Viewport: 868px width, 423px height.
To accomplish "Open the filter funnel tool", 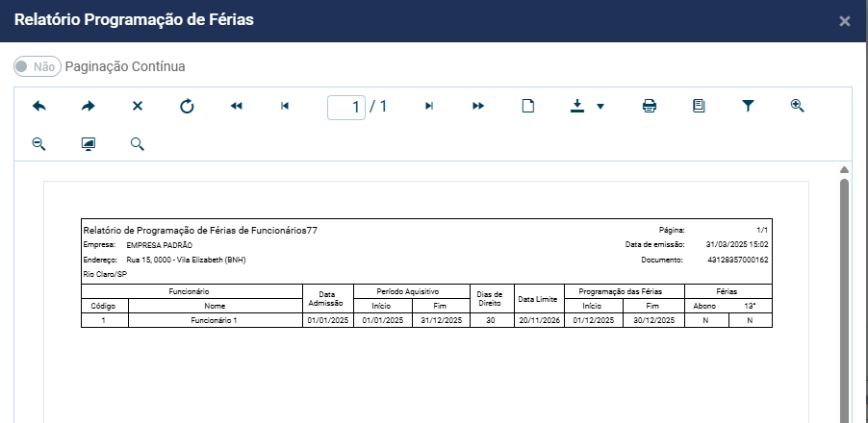I will pos(748,107).
